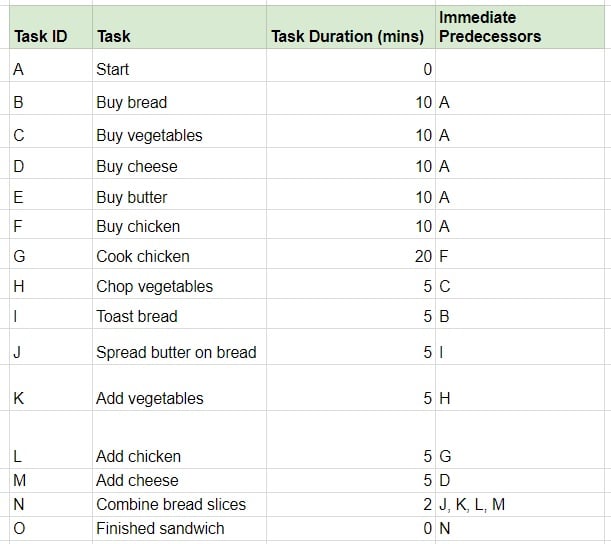Image resolution: width=611 pixels, height=544 pixels.
Task: Select the "Buy vegetables" cell
Action: (149, 135)
